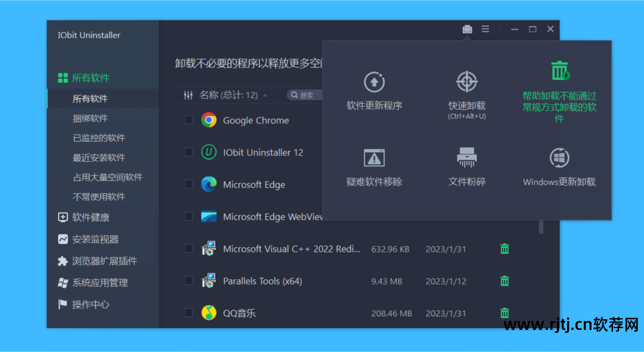Open File Shredder (文件粉碎) tool

pyautogui.click(x=467, y=167)
